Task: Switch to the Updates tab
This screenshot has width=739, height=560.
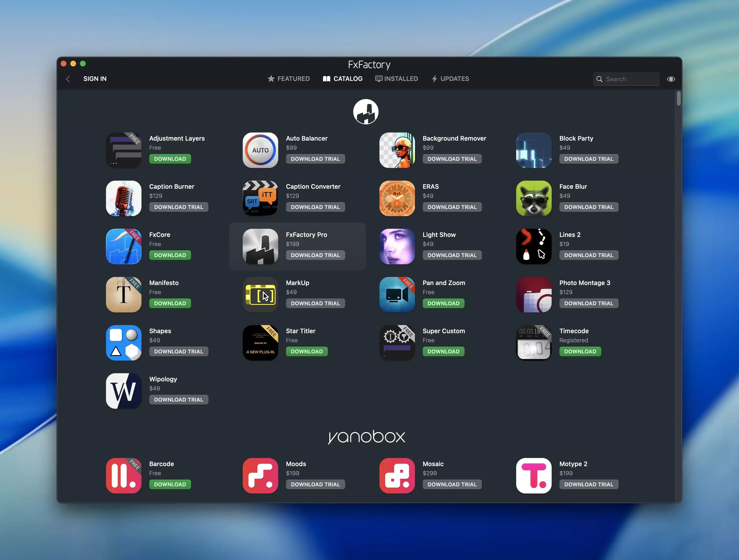Action: [450, 79]
